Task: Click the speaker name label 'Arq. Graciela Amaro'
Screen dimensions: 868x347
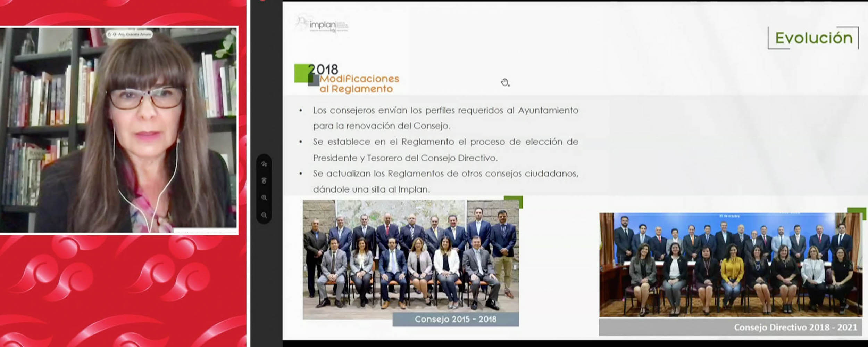Action: point(134,34)
